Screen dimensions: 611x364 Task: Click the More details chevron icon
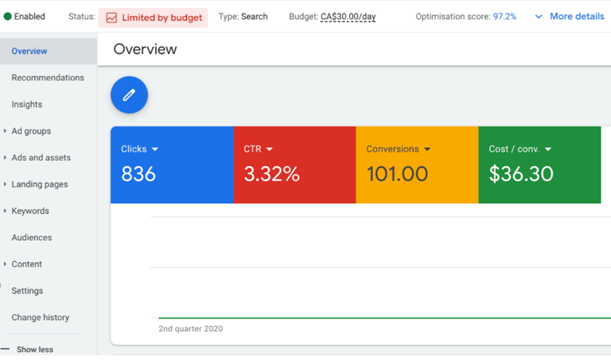click(x=539, y=17)
